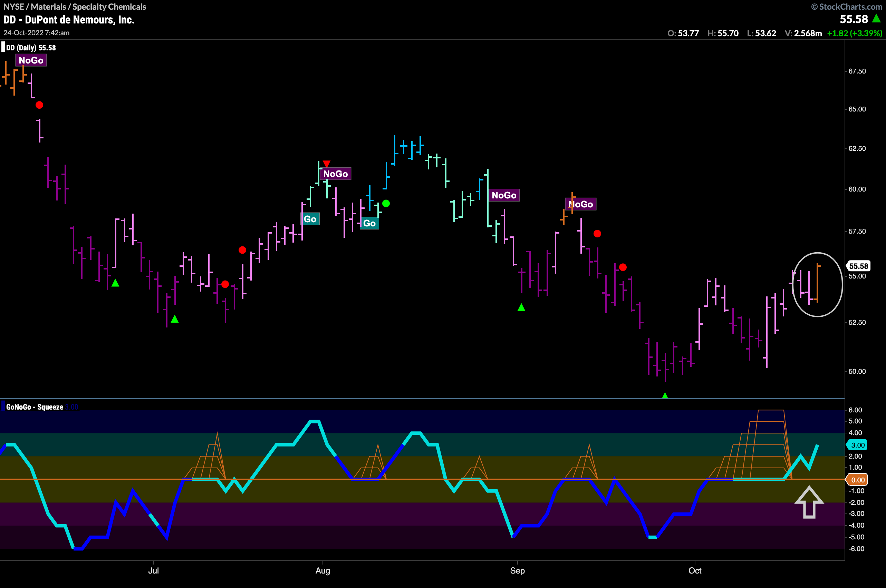886x588 pixels.
Task: Click the -6.00 oscillator axis label
Action: click(856, 549)
